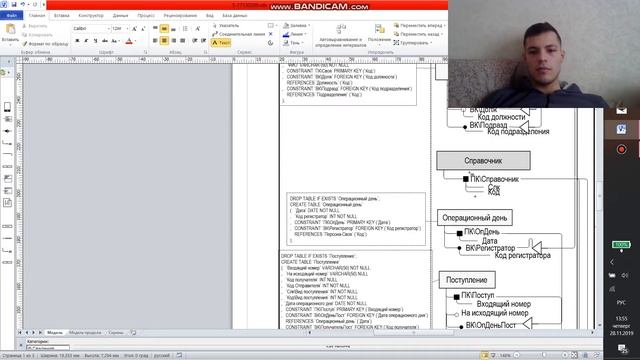
Task: Click the macro recording icon in status bar
Action: tap(179, 356)
